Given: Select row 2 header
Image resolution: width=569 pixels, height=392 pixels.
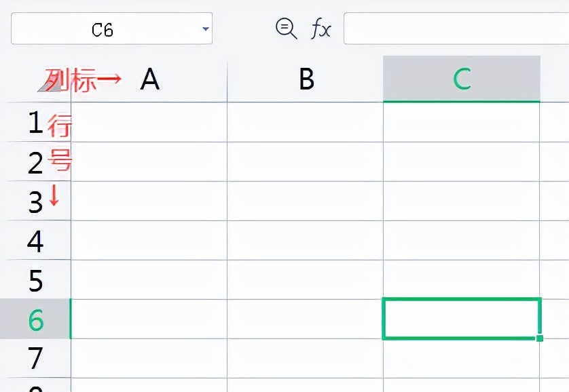Looking at the screenshot, I should pos(35,163).
